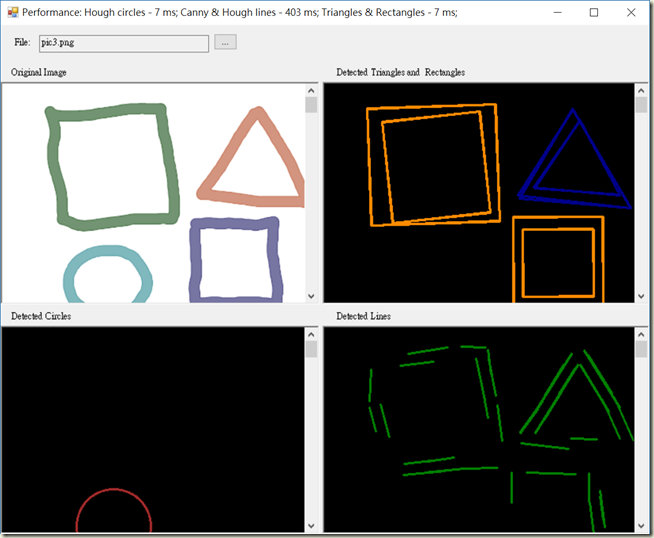The image size is (654, 538).
Task: Click up arrow of Detected Lines scrollbar
Action: pyautogui.click(x=641, y=334)
